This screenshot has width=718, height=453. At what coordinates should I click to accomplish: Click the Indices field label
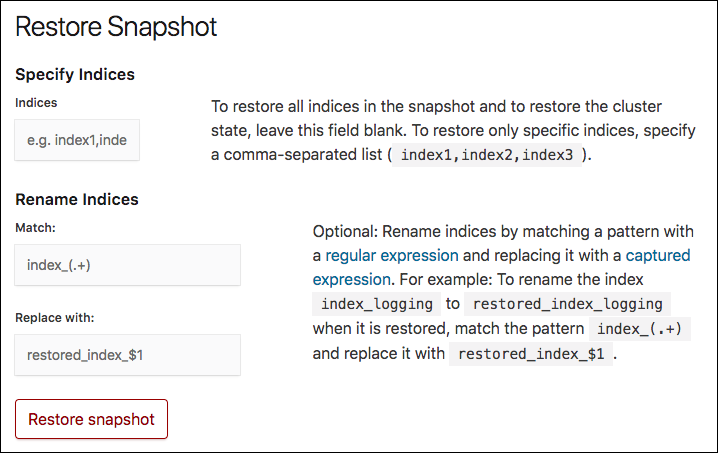coord(36,102)
